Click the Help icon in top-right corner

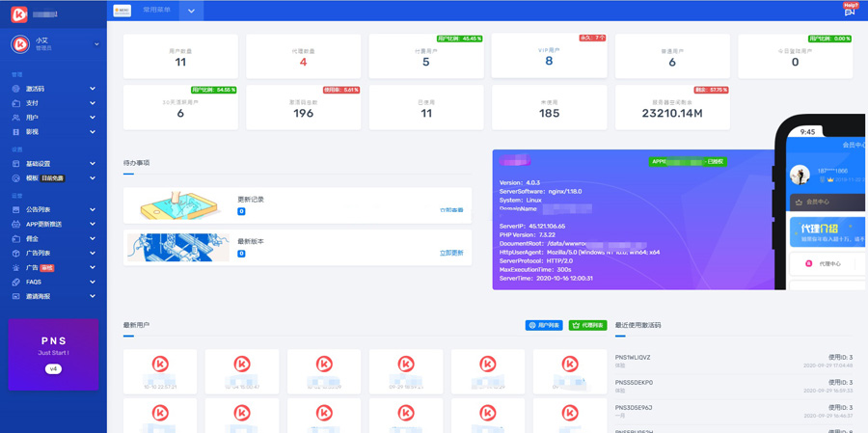[850, 10]
